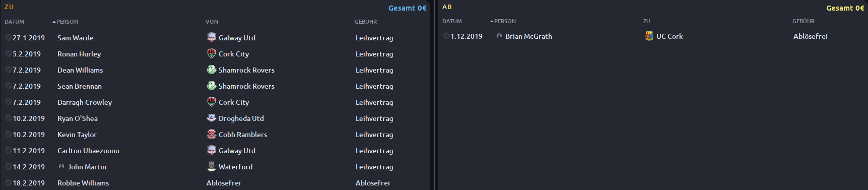
Task: Click the GEBÜHR header in the AB panel
Action: pos(804,21)
